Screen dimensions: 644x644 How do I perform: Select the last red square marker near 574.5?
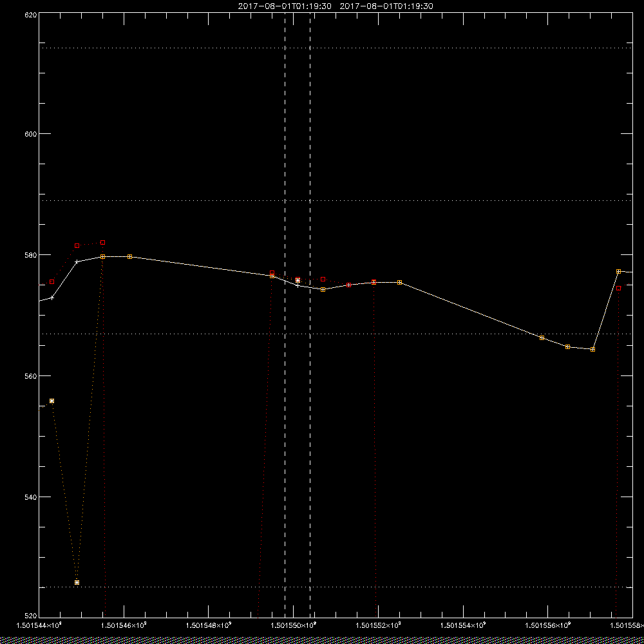[618, 289]
